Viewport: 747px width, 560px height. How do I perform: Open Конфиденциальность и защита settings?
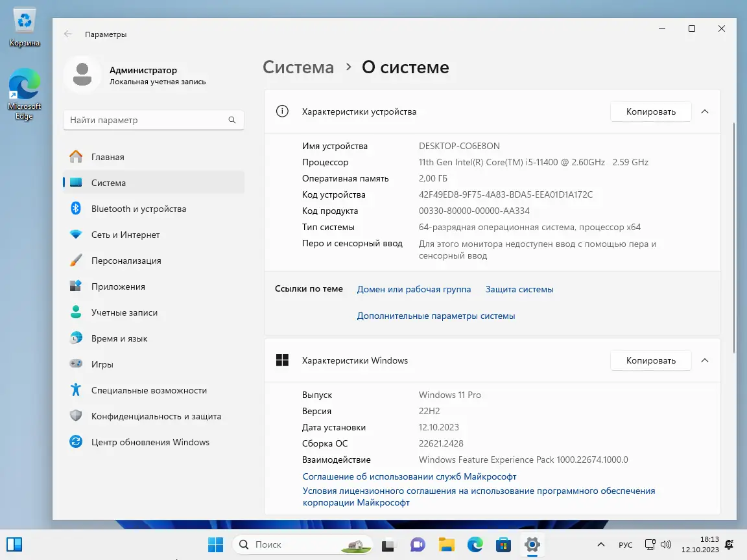154,416
